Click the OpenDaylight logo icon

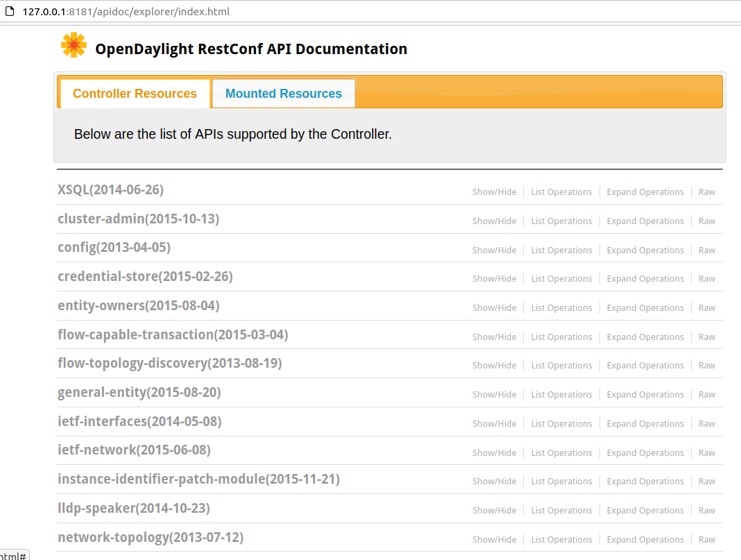click(74, 45)
